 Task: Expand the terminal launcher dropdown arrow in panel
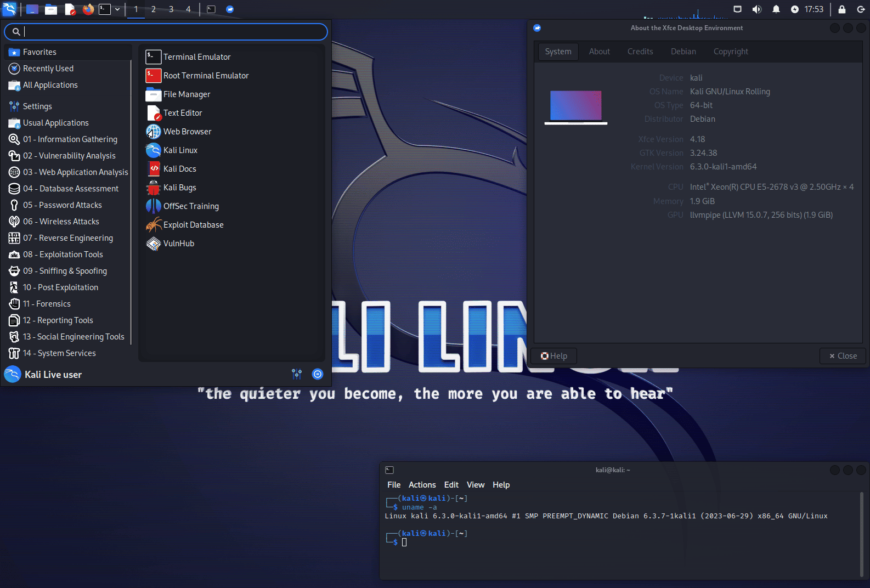click(117, 9)
